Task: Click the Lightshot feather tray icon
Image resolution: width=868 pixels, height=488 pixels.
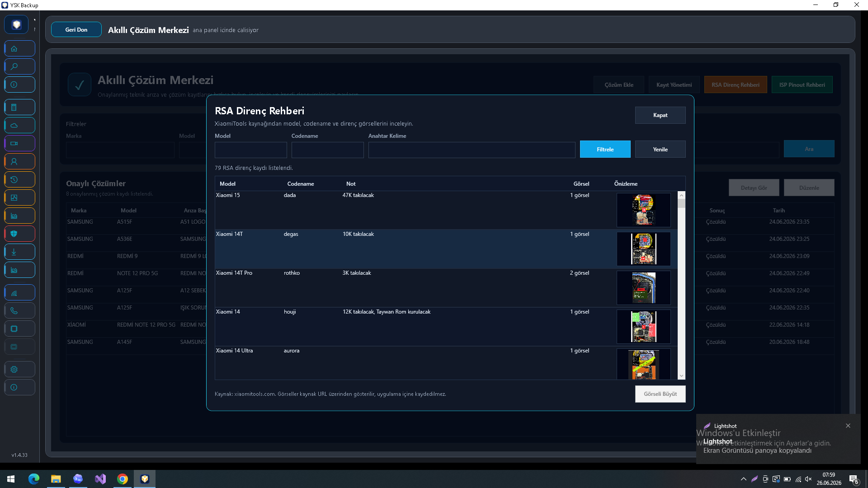Action: click(x=755, y=479)
